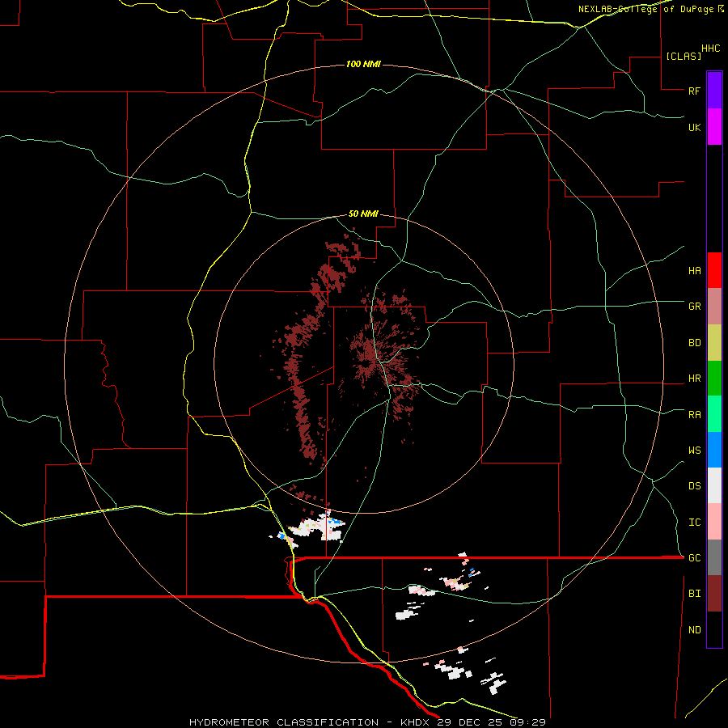Click the HHC product code label
The width and height of the screenshot is (728, 728).
(x=711, y=49)
